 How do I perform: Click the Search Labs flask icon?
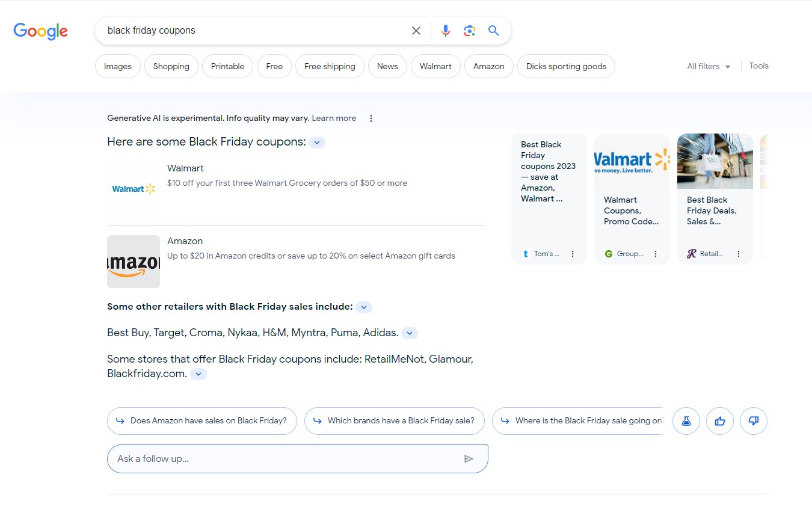click(686, 421)
